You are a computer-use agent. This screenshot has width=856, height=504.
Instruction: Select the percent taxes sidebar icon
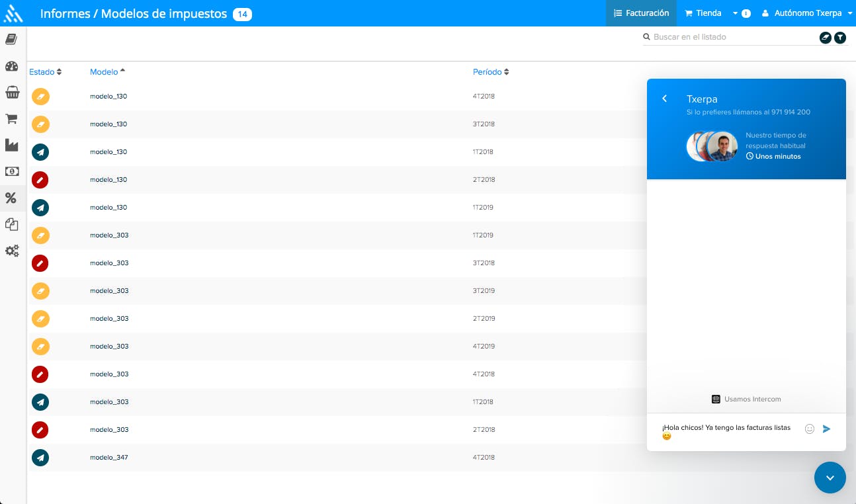pos(11,198)
